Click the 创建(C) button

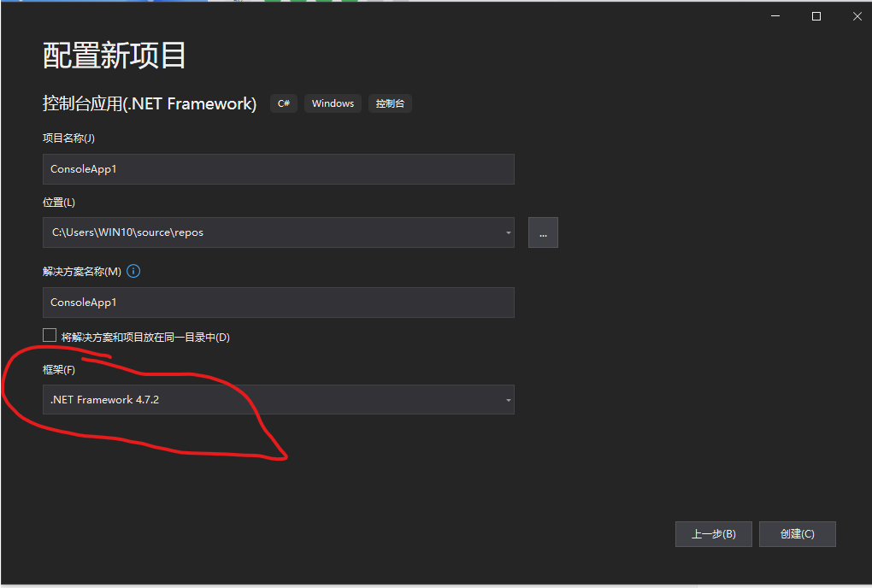click(x=797, y=534)
